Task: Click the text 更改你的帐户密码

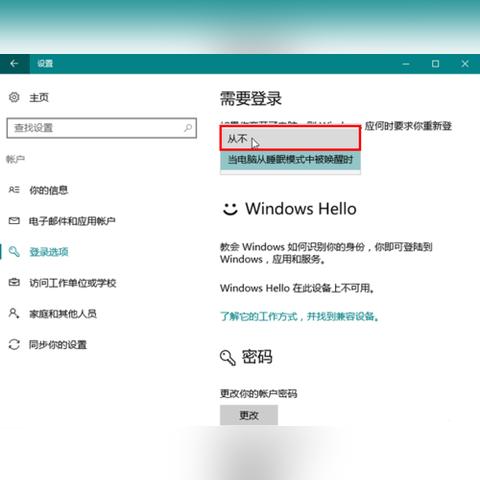Action: click(x=258, y=394)
